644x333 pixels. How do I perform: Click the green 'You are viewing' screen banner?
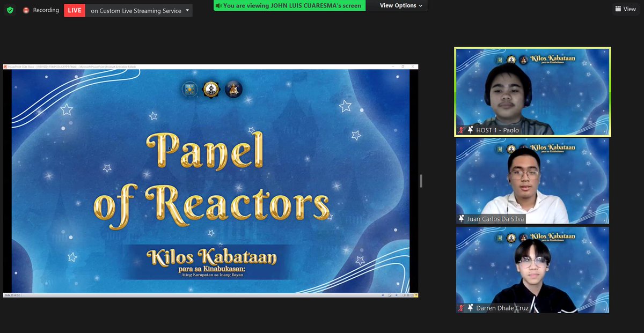click(289, 5)
